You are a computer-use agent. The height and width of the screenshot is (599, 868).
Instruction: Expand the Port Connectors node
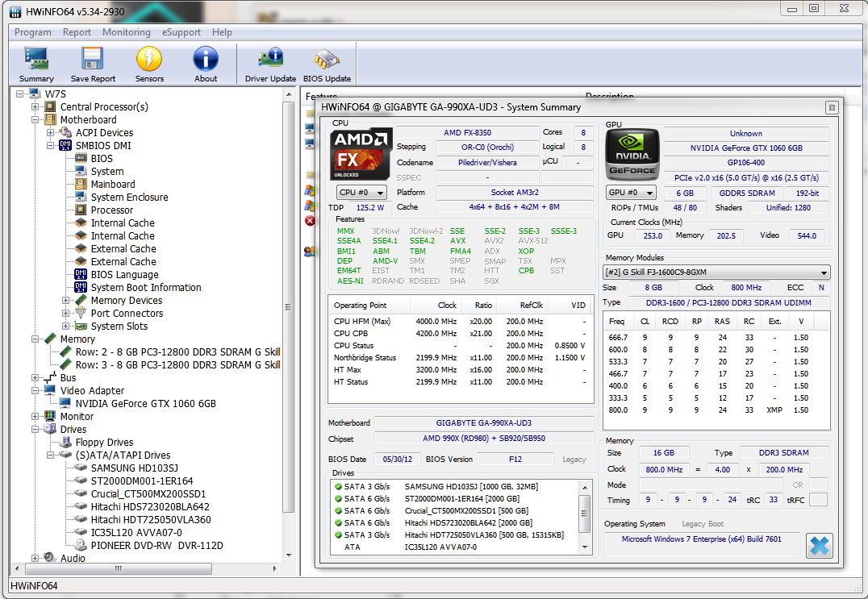click(66, 314)
